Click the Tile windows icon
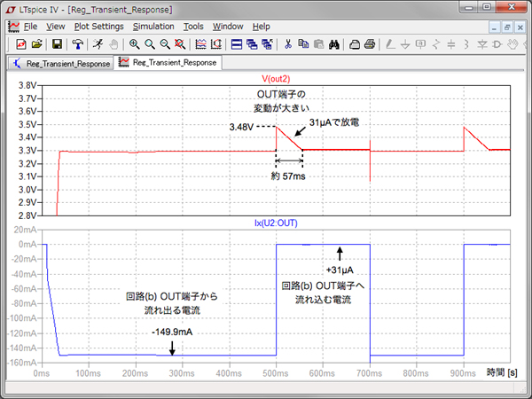The width and height of the screenshot is (532, 399). [x=235, y=43]
